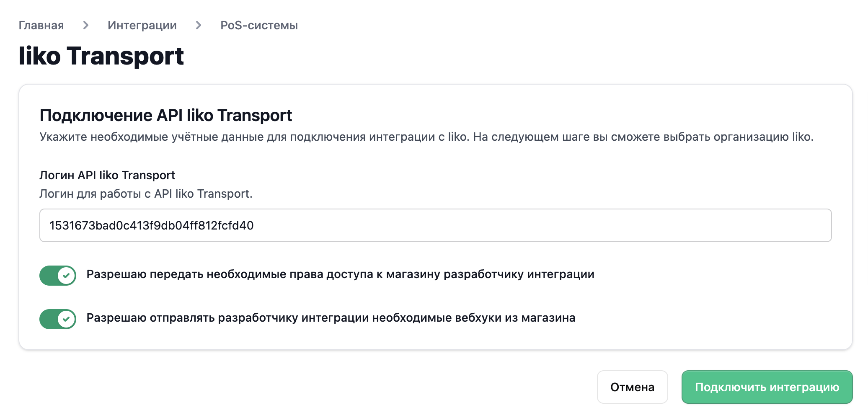Click label text about вебхуки из магазина
This screenshot has height=418, width=868.
pos(331,318)
